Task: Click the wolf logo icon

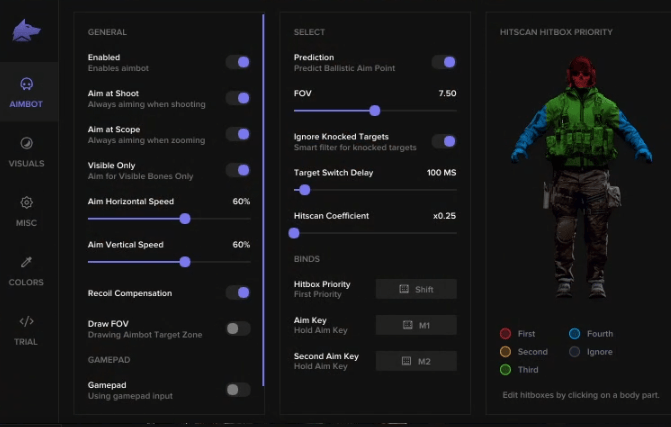Action: [26, 30]
